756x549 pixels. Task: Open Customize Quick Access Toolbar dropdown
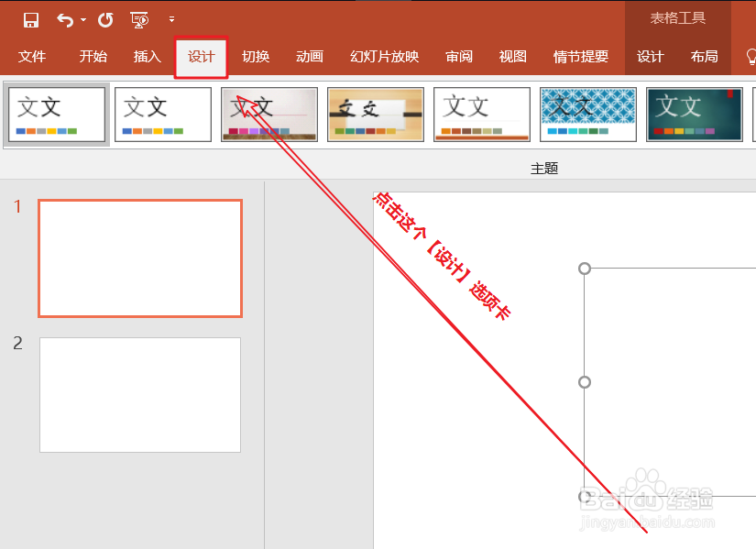171,20
